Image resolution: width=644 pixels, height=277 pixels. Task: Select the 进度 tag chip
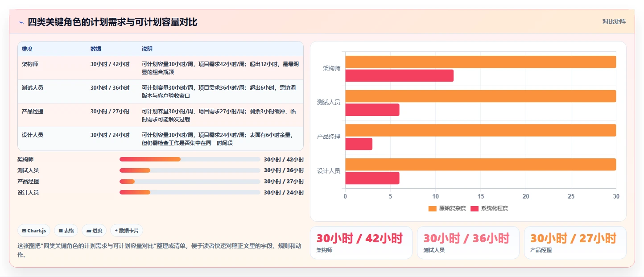point(94,231)
